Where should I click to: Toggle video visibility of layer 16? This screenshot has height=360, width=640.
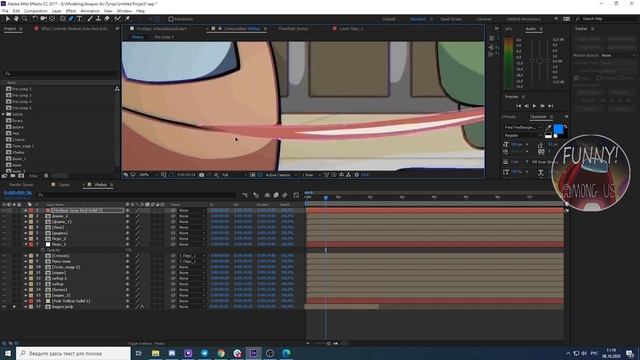tap(4, 301)
